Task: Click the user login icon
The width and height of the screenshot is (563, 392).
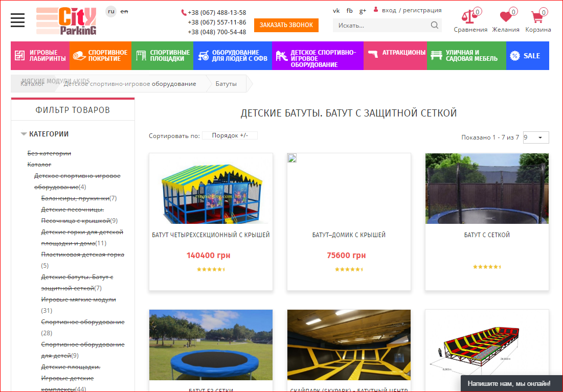Action: [x=375, y=10]
